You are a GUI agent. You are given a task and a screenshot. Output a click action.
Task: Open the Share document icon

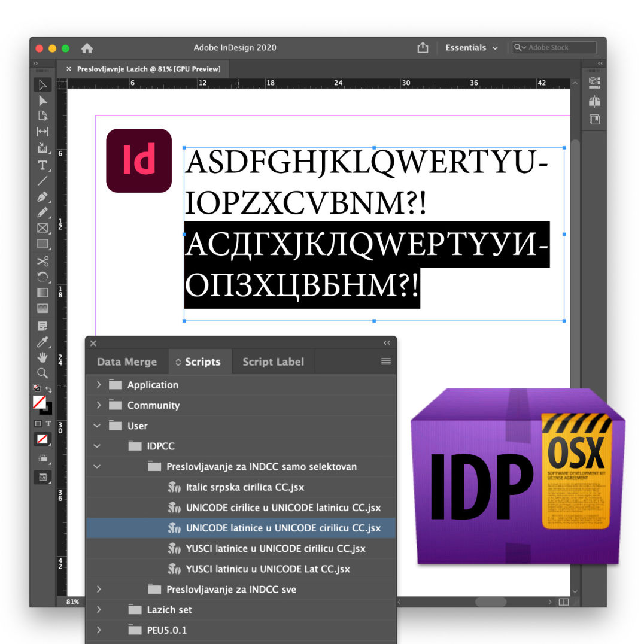click(423, 48)
